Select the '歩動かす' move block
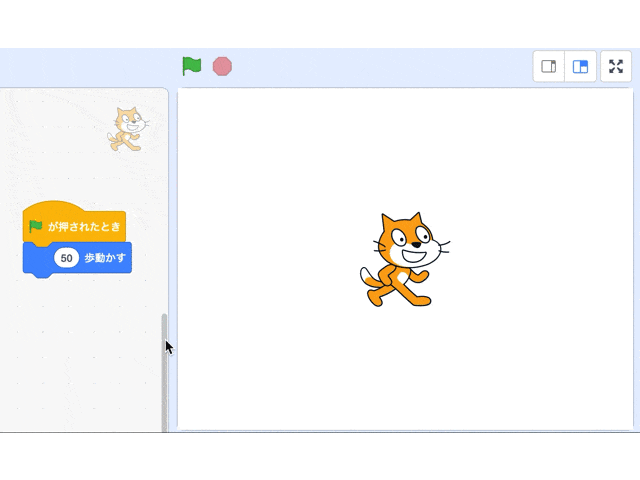The height and width of the screenshot is (480, 640). pos(77,260)
